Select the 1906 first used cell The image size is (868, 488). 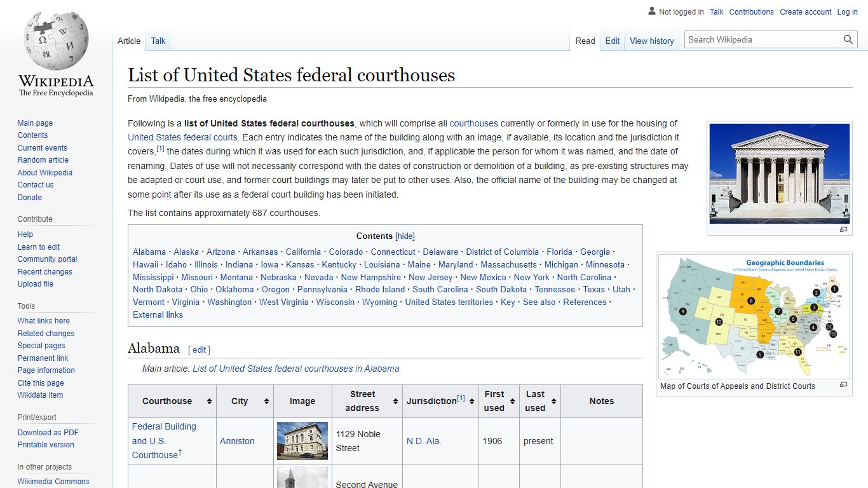pyautogui.click(x=499, y=441)
